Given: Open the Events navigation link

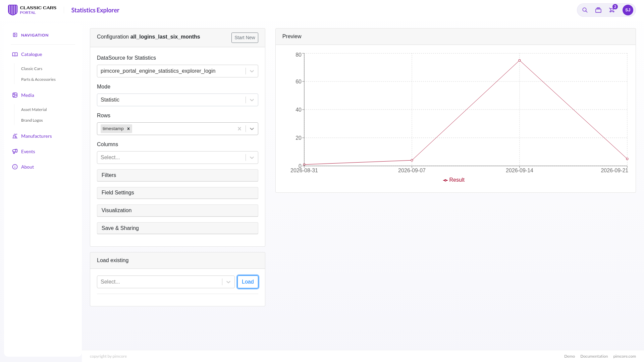Looking at the screenshot, I should [28, 152].
